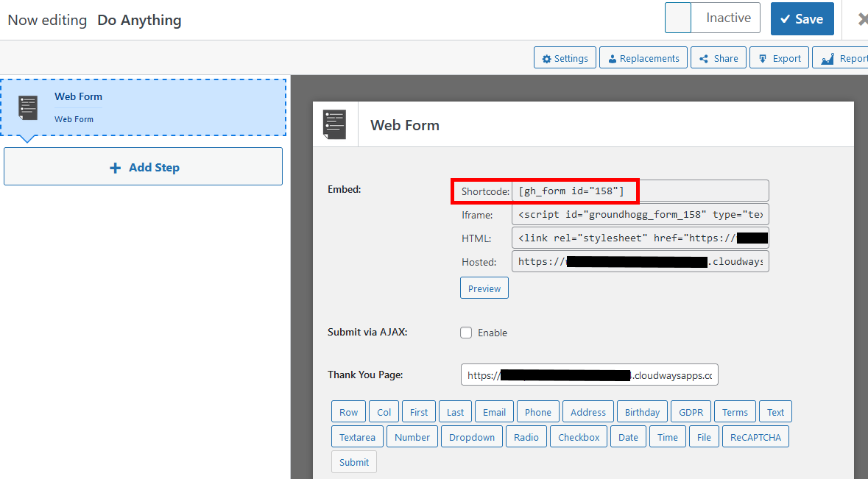Screen dimensions: 868x479
Task: Click the Now editing Do Anything title
Action: pos(94,20)
